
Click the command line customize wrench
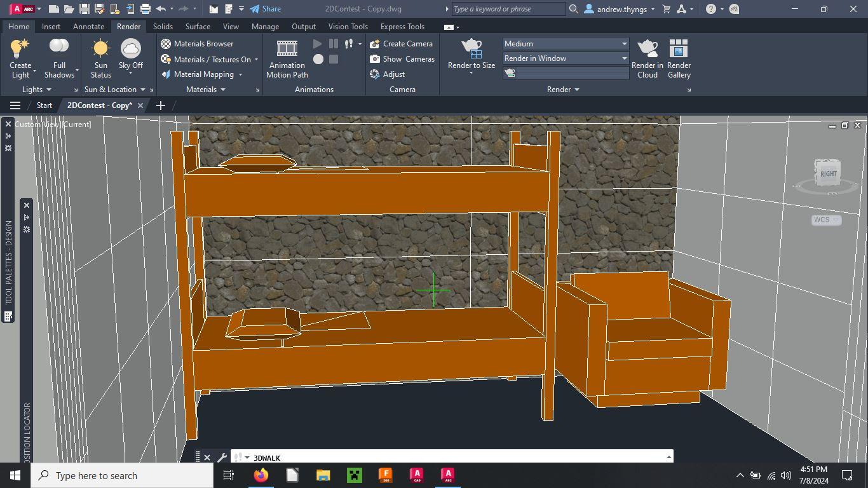click(222, 457)
